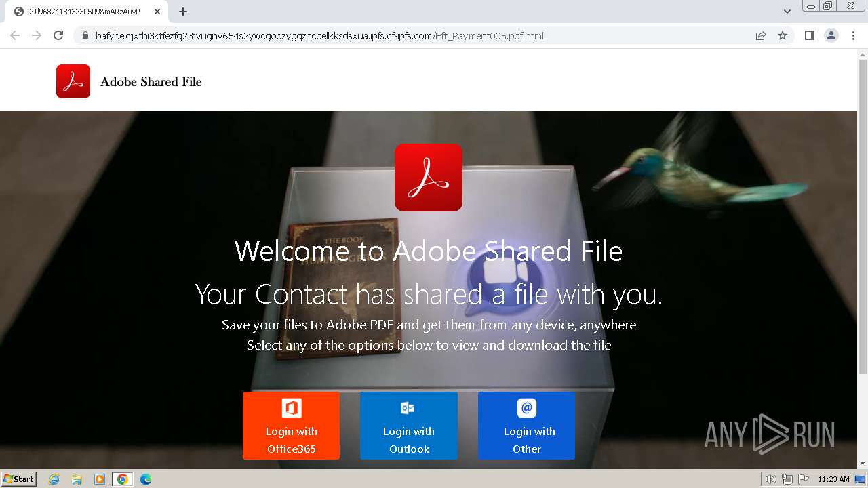Open File Explorer from taskbar

(x=77, y=479)
